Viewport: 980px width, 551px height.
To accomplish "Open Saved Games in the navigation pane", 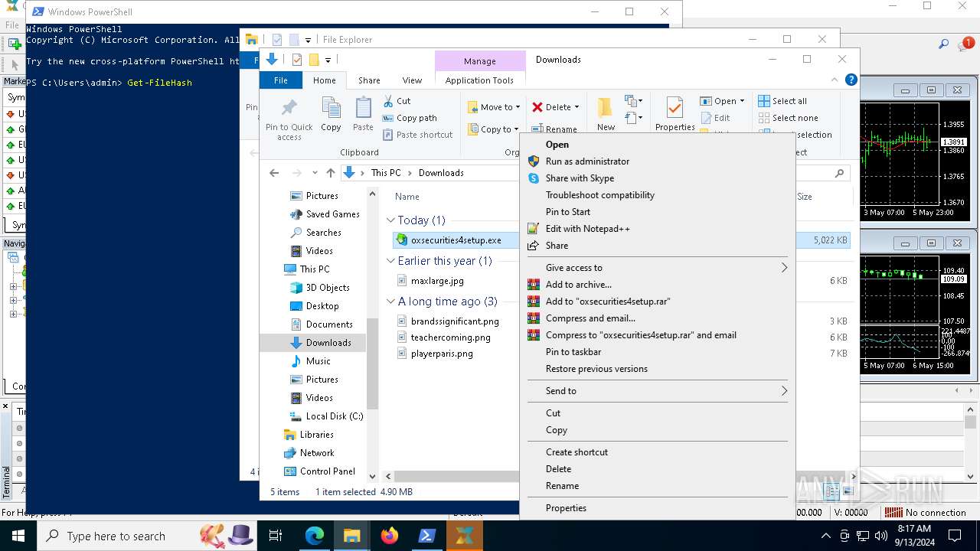I will [333, 214].
